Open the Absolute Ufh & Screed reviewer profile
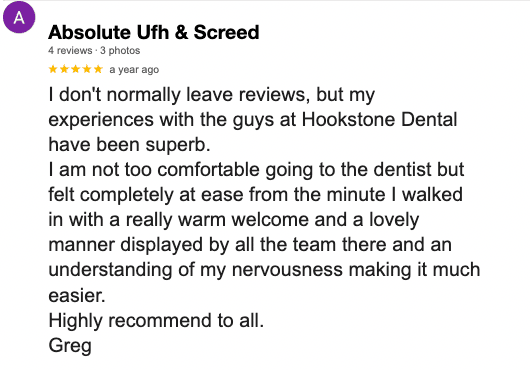This screenshot has height=370, width=530. coord(154,32)
